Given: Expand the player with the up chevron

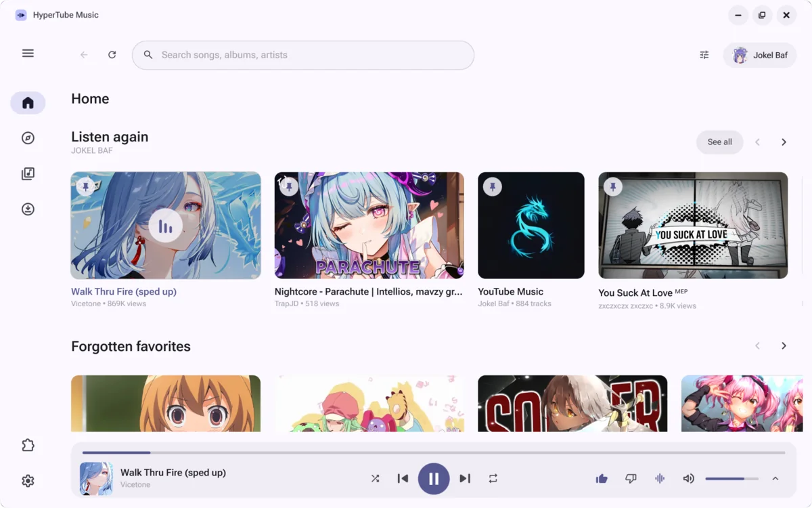Looking at the screenshot, I should click(x=775, y=479).
